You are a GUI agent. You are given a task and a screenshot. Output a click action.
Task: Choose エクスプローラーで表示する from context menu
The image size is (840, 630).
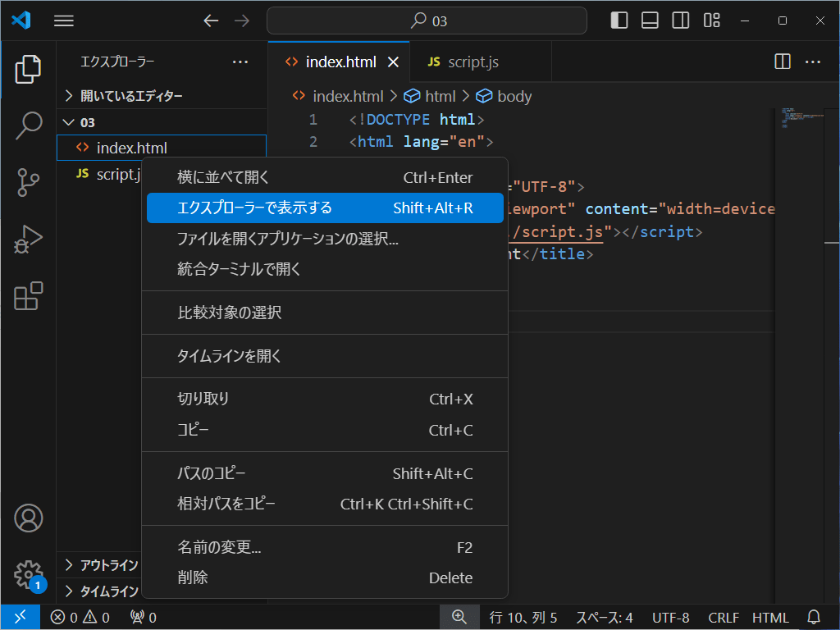pyautogui.click(x=325, y=208)
